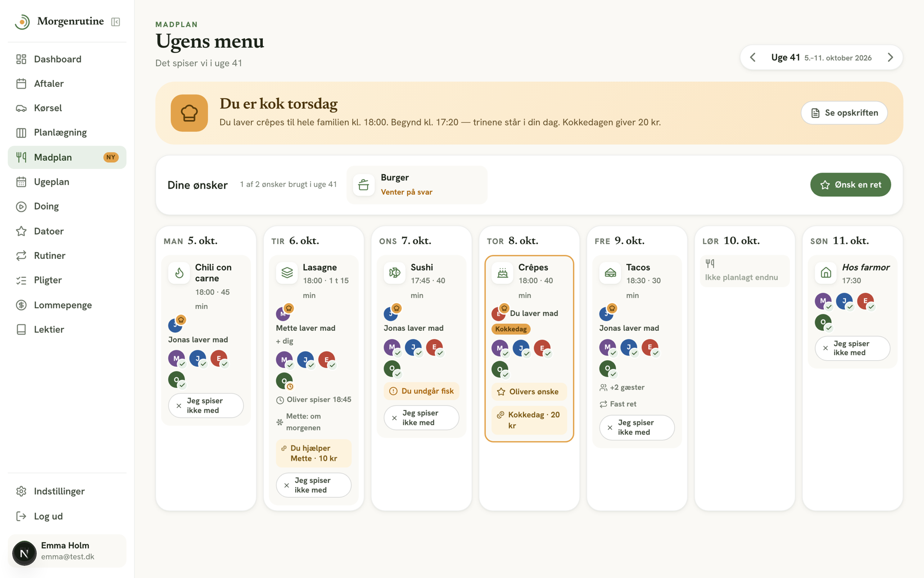Click the Ønsk en ret button
This screenshot has width=924, height=578.
tap(851, 185)
